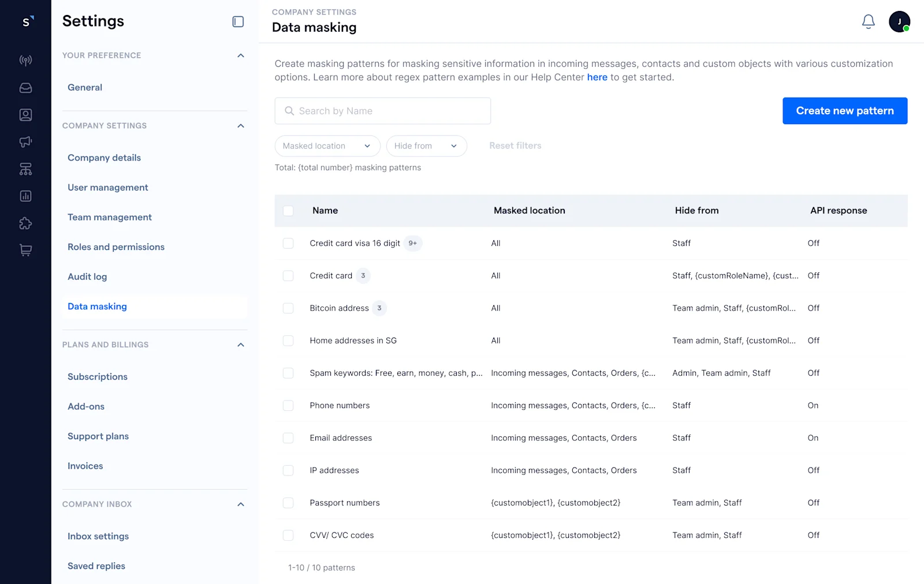The height and width of the screenshot is (584, 924).
Task: Click the Search by Name field
Action: [x=382, y=111]
